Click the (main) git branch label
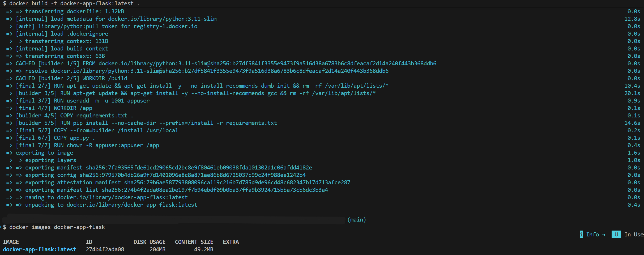Image resolution: width=644 pixels, height=255 pixels. (x=357, y=220)
